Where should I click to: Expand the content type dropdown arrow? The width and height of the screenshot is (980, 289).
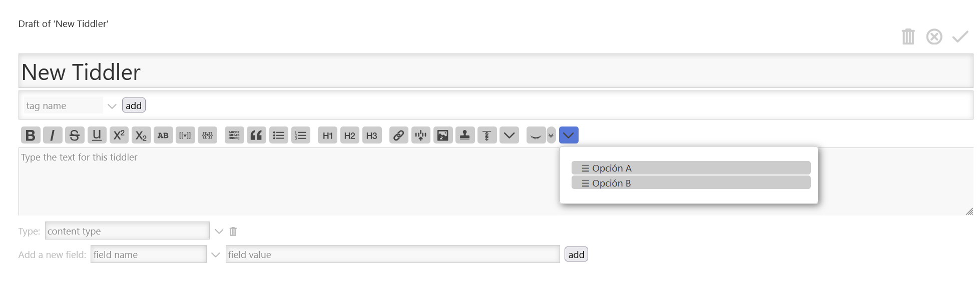click(219, 231)
